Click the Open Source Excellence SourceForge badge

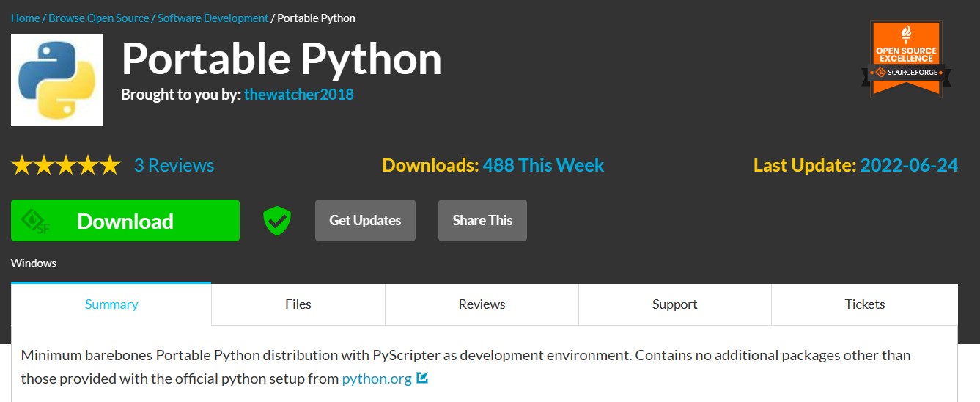tap(906, 58)
